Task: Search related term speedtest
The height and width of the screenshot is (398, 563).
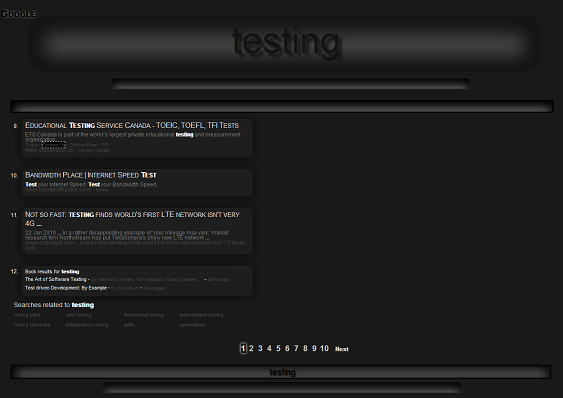Action: point(192,325)
